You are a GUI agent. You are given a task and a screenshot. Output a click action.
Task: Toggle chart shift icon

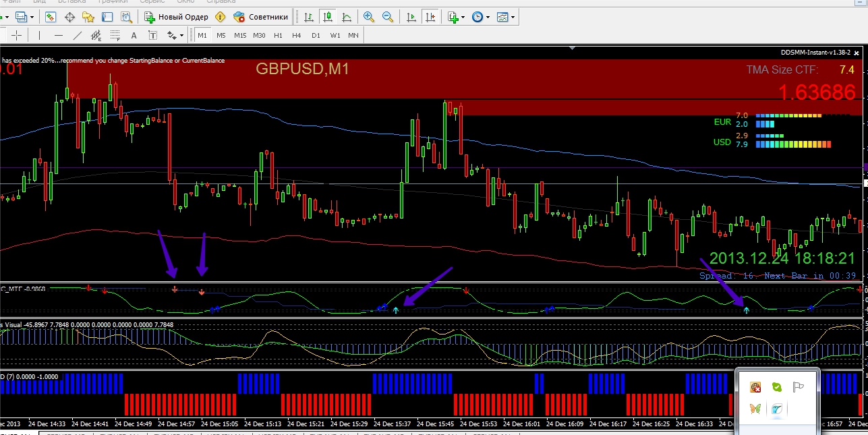pyautogui.click(x=430, y=17)
